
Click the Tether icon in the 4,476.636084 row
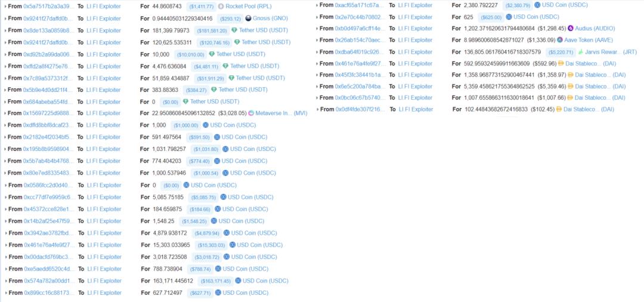[x=225, y=66]
